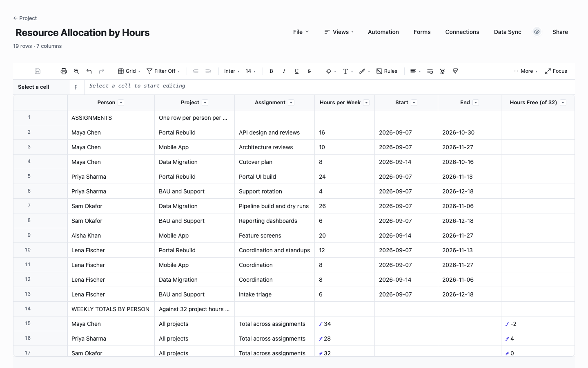Screen dimensions: 588x368
Task: Open the highlighter brush tool
Action: (x=364, y=71)
